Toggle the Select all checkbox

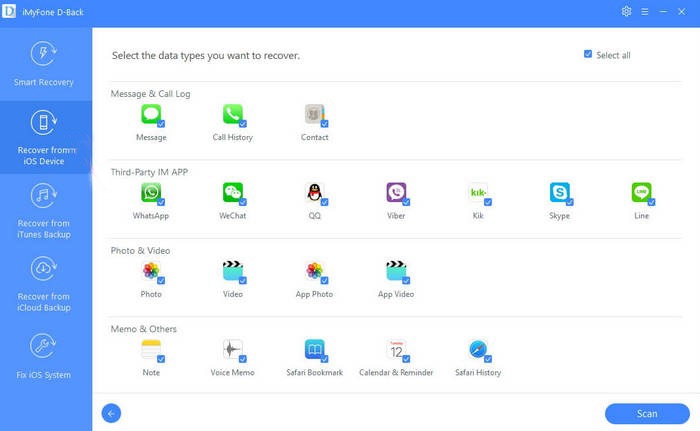588,54
